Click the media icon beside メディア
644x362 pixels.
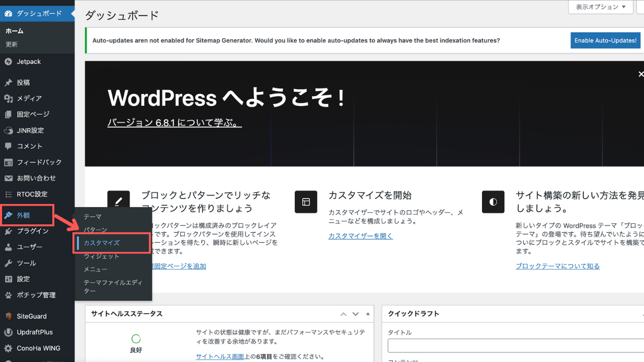coord(8,99)
